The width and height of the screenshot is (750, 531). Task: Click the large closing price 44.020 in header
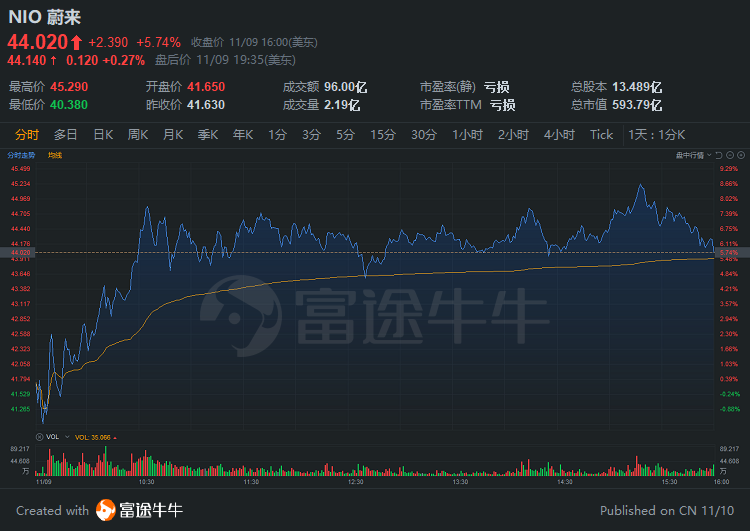[x=38, y=42]
